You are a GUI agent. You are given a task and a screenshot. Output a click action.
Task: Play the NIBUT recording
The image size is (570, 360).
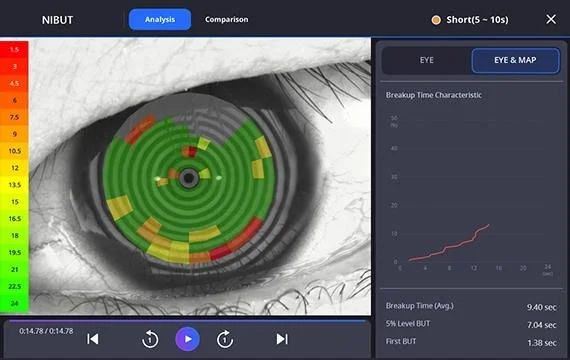(188, 339)
